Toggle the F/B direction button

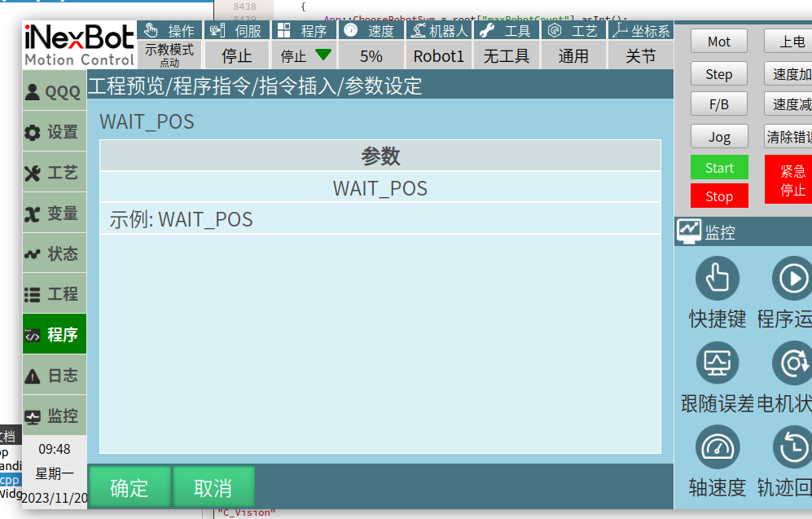(x=718, y=104)
